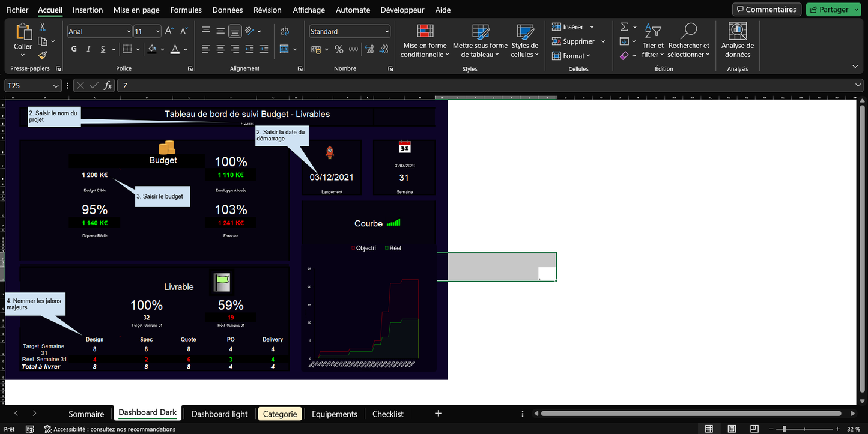Image resolution: width=868 pixels, height=434 pixels.
Task: Switch to the Equipements sheet tab
Action: click(x=334, y=414)
